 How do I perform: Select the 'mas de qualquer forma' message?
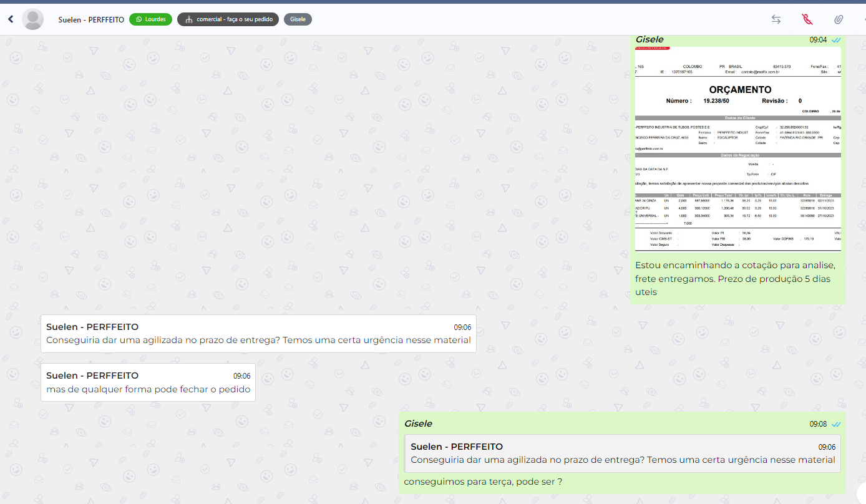[148, 389]
